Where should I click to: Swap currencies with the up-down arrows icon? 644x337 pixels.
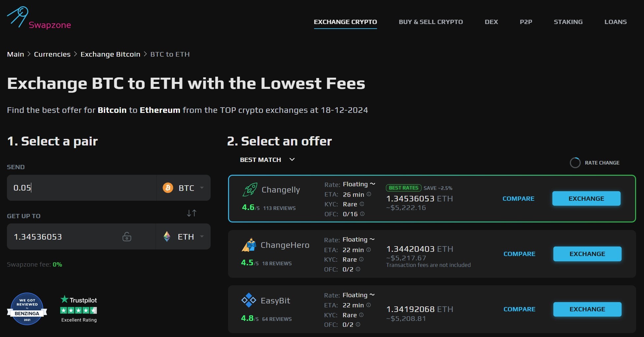(x=191, y=213)
